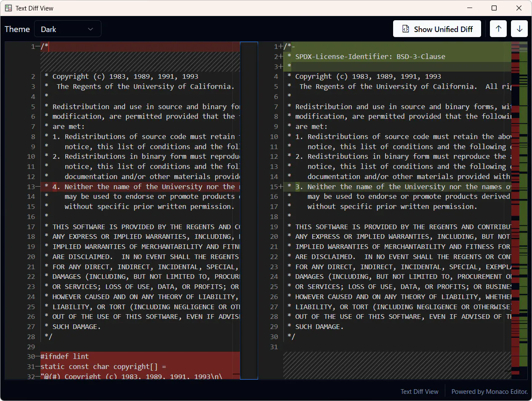Click 'SUCH DAMAGE.' line in right pane
The height and width of the screenshot is (401, 532).
coord(319,327)
